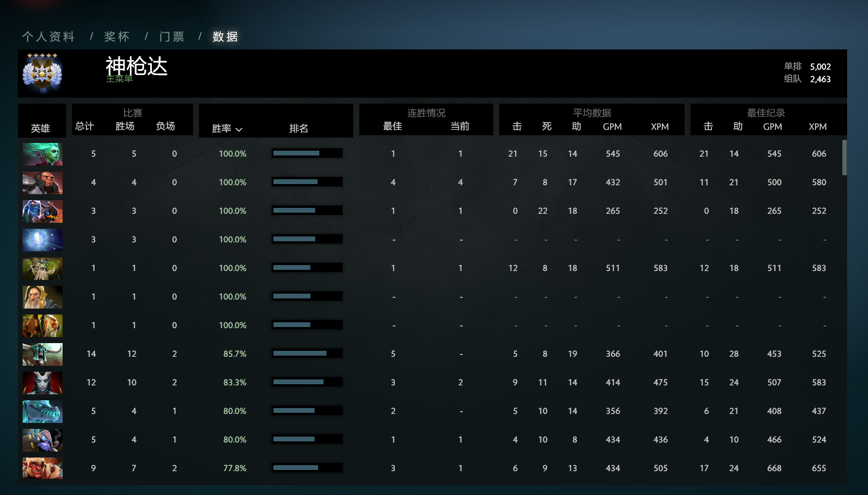The image size is (868, 495).
Task: Click the vertical scrollbar thumb on the hero table
Action: 844,158
